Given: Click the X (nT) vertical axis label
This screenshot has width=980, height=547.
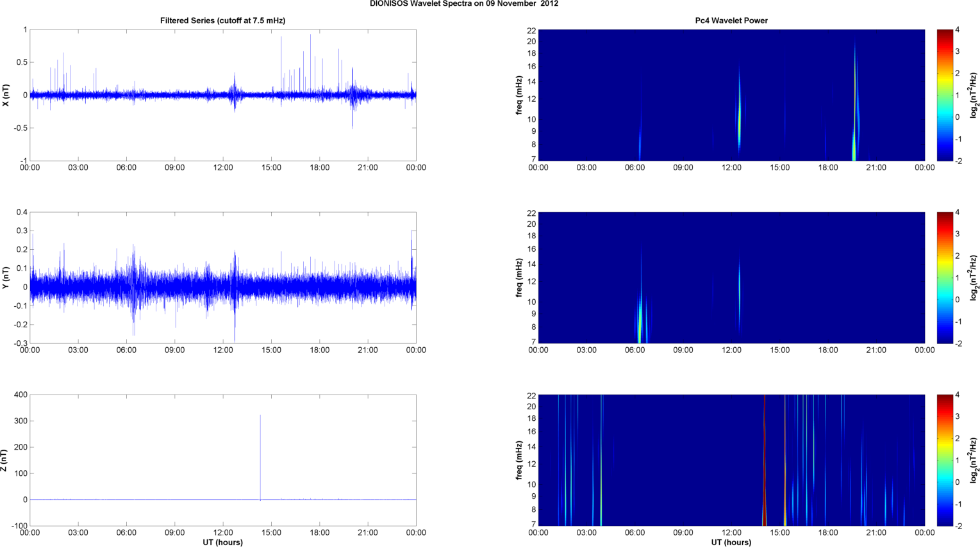Looking at the screenshot, I should pos(6,95).
